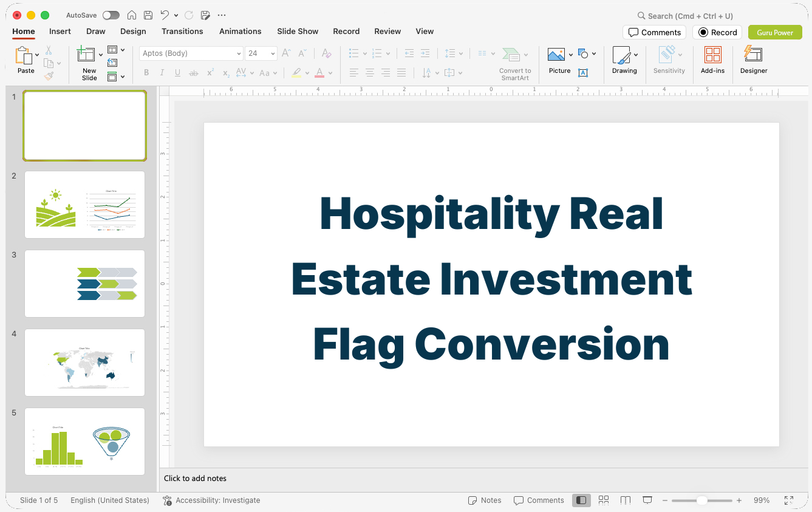Click the Clear Formatting icon
812x512 pixels.
[x=326, y=53]
